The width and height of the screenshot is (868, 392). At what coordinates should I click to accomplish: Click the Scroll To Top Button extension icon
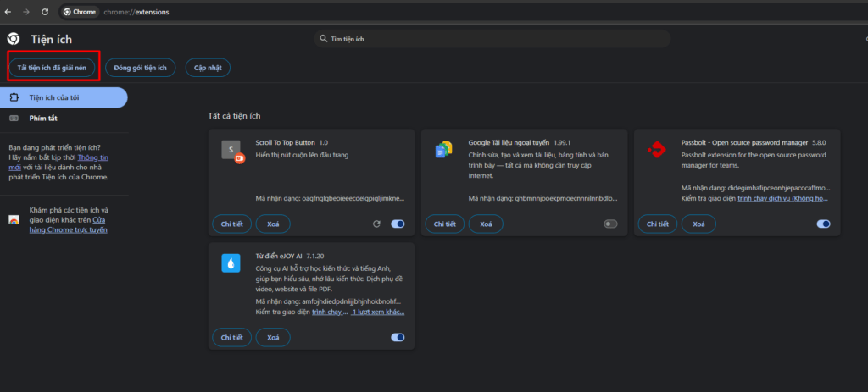point(230,152)
